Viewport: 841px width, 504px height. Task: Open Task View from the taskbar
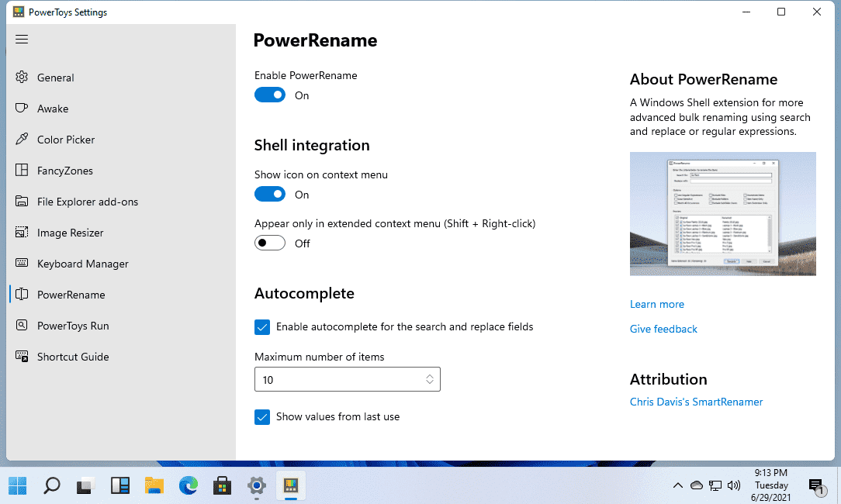coord(85,485)
